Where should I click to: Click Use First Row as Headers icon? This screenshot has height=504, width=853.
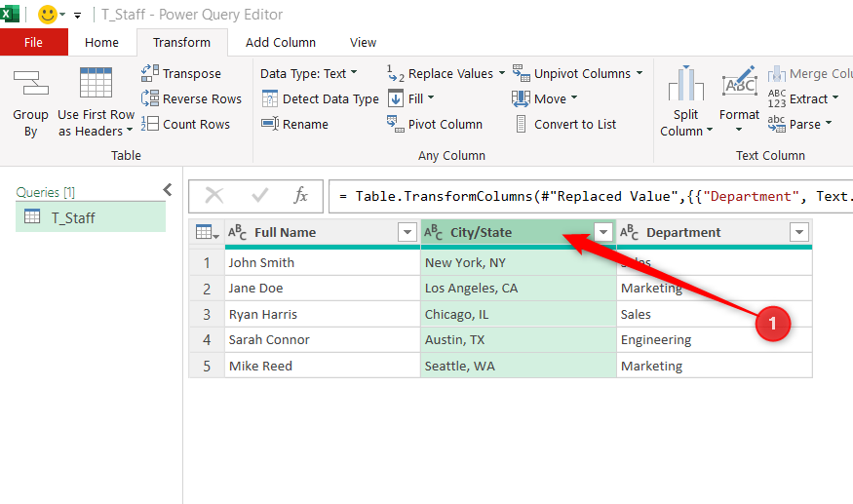click(x=96, y=82)
